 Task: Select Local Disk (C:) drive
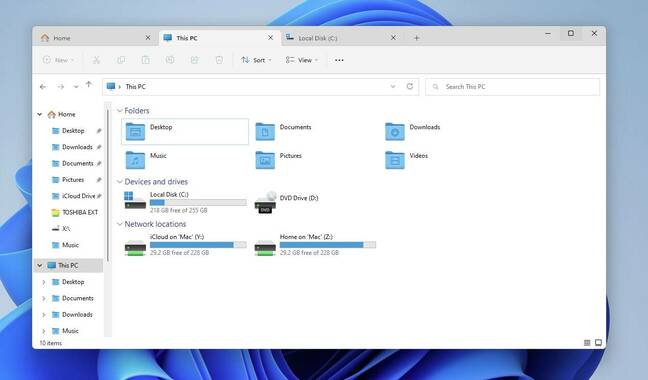(x=186, y=202)
